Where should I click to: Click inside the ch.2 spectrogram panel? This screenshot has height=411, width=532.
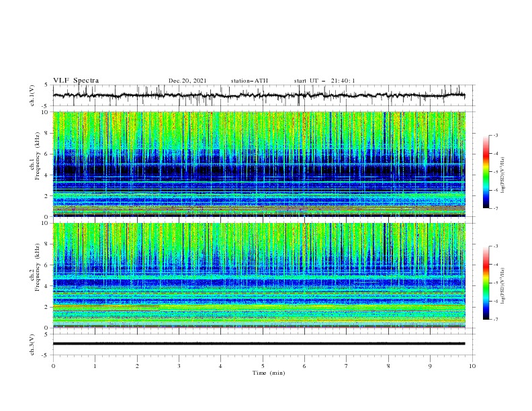click(x=259, y=275)
